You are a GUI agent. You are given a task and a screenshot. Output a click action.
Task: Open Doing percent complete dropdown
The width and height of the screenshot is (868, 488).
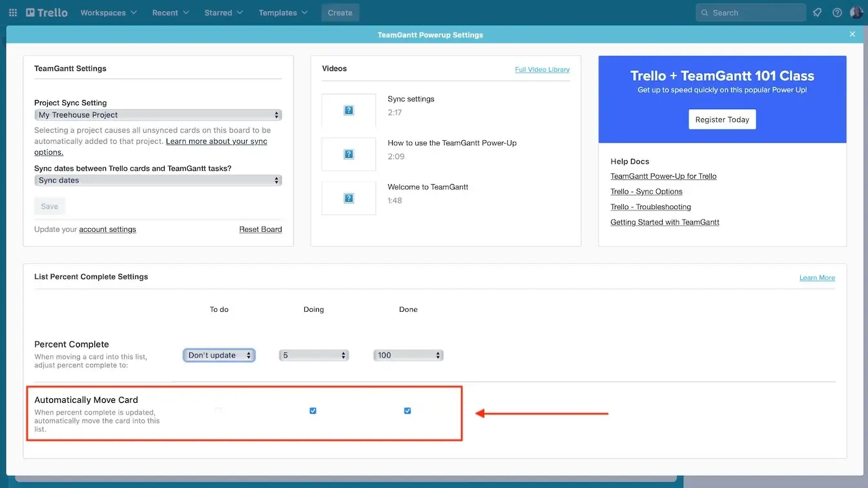tap(314, 355)
